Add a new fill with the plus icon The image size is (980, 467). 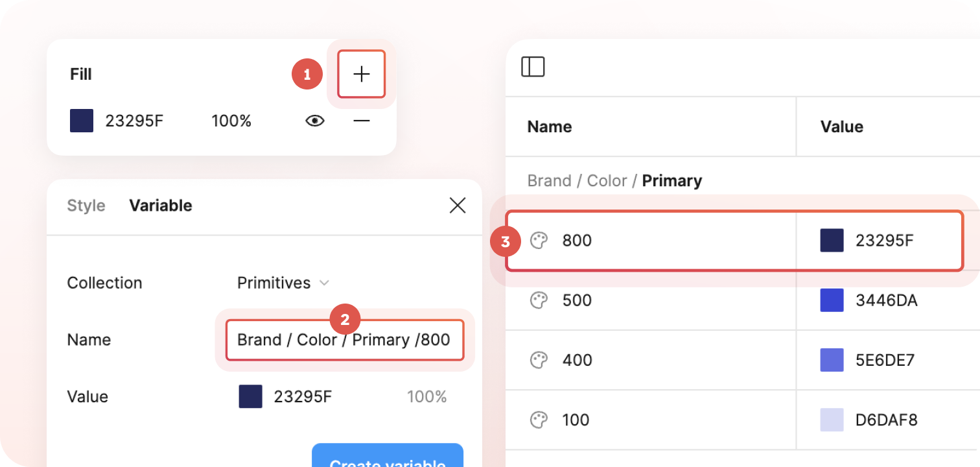(361, 74)
